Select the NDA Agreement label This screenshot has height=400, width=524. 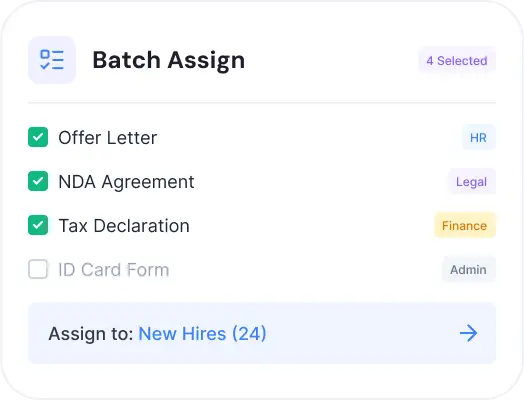point(126,182)
